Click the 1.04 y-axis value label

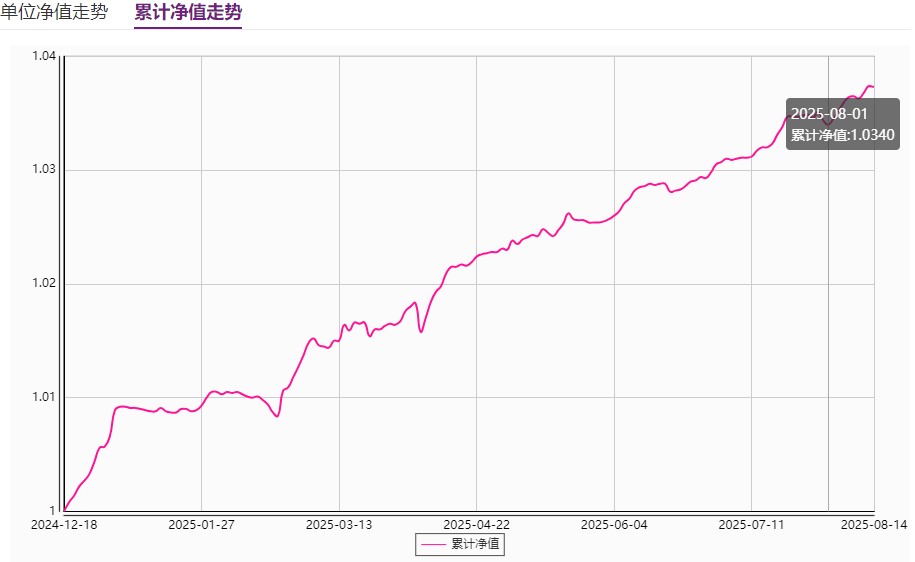(x=43, y=56)
